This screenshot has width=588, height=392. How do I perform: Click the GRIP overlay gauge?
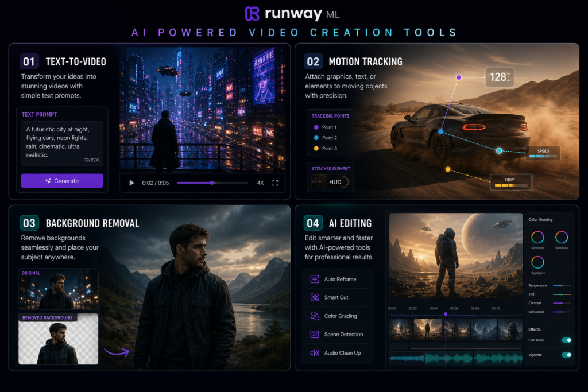click(x=510, y=182)
